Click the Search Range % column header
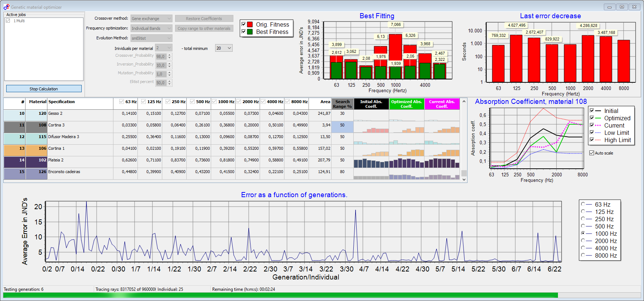The image size is (644, 301). pyautogui.click(x=342, y=104)
